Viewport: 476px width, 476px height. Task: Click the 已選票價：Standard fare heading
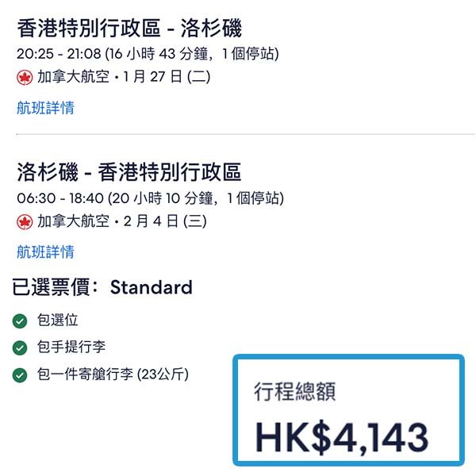pyautogui.click(x=102, y=286)
